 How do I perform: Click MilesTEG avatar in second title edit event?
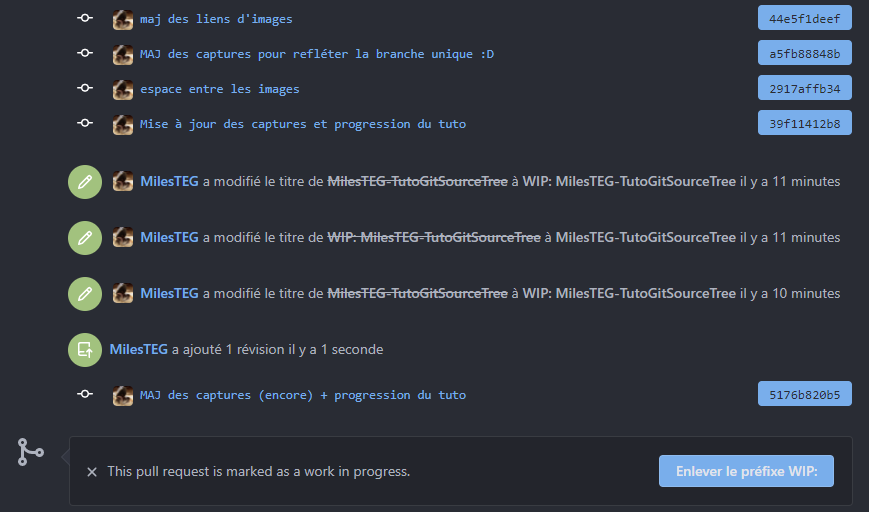point(123,237)
